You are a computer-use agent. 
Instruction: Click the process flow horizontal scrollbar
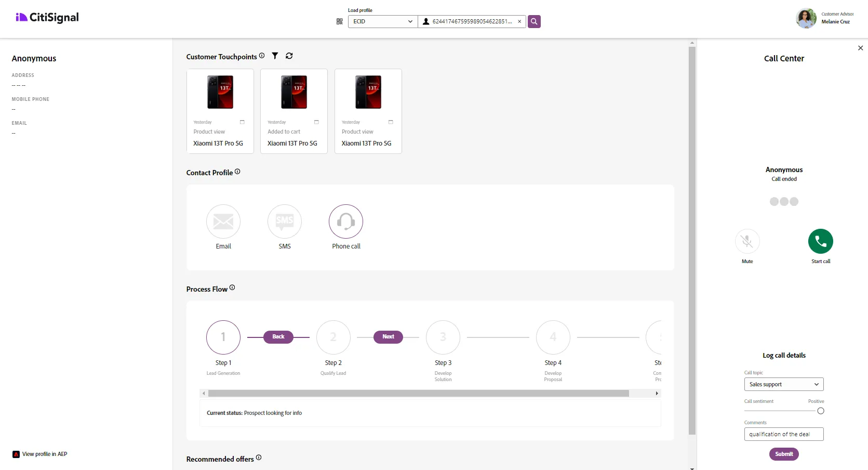pyautogui.click(x=419, y=394)
